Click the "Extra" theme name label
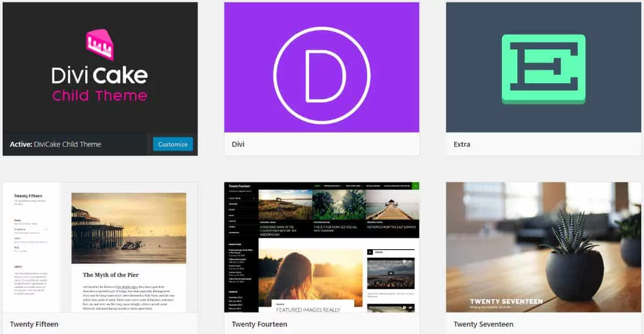The height and width of the screenshot is (334, 644). pos(462,144)
